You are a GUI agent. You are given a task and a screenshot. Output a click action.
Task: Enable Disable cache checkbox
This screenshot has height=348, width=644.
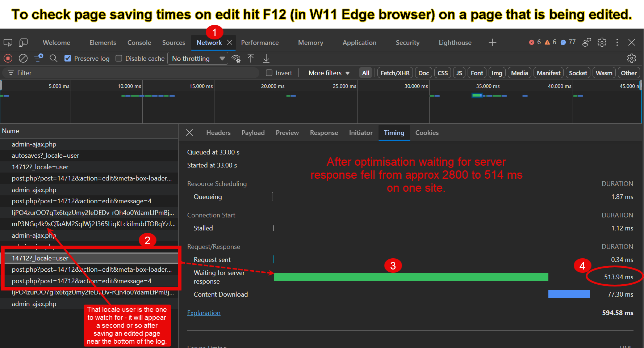(119, 58)
